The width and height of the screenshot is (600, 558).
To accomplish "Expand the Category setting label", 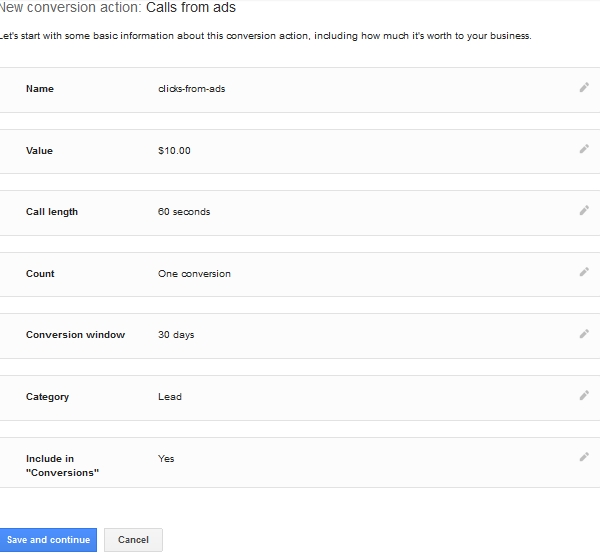I will pos(47,397).
